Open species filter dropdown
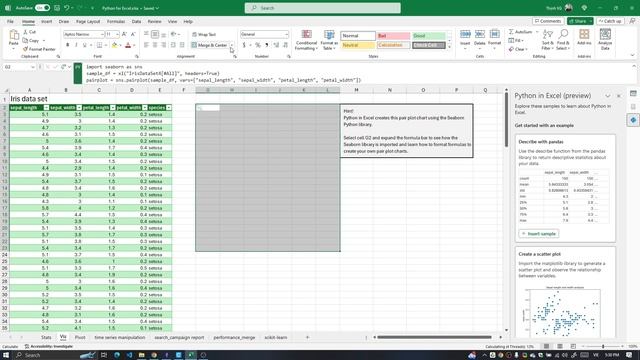Image resolution: width=640 pixels, height=360 pixels. coord(169,108)
